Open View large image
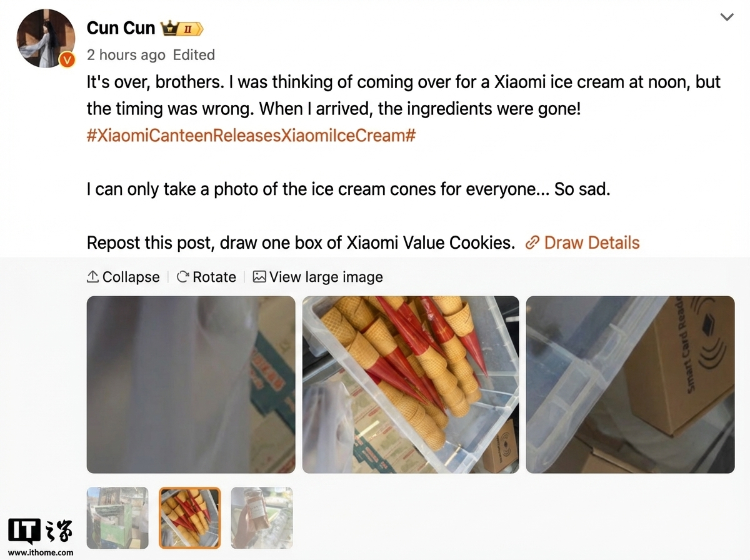 [x=318, y=277]
